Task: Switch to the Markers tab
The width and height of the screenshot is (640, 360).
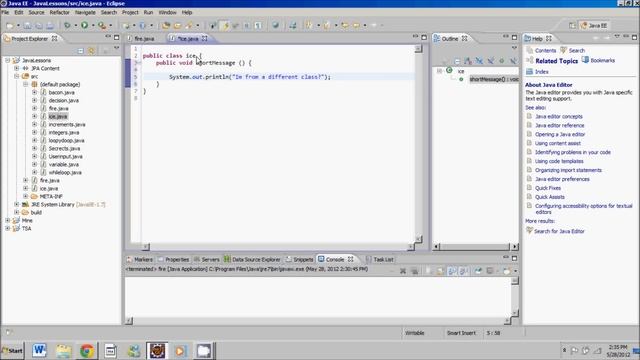Action: click(140, 259)
